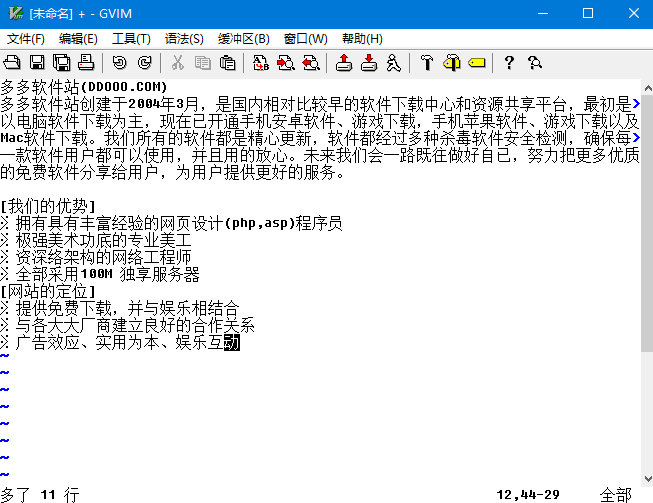Open the 缓冲区(B) menu
Viewport: 653px width, 503px height.
(x=244, y=39)
